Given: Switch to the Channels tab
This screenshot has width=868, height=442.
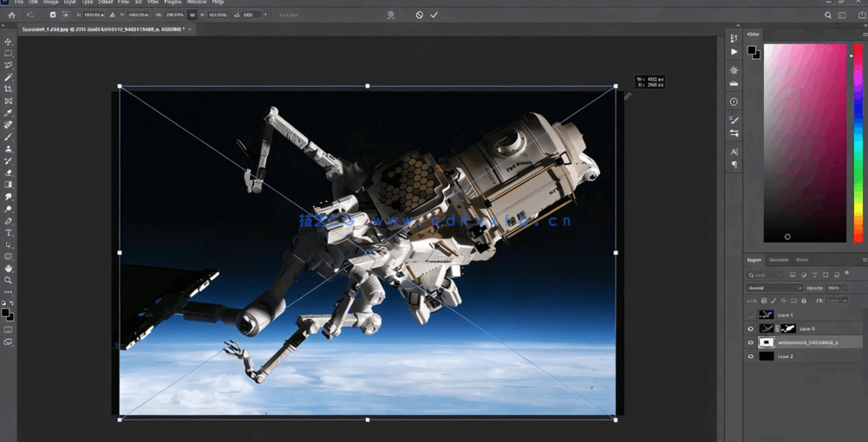Looking at the screenshot, I should 779,260.
